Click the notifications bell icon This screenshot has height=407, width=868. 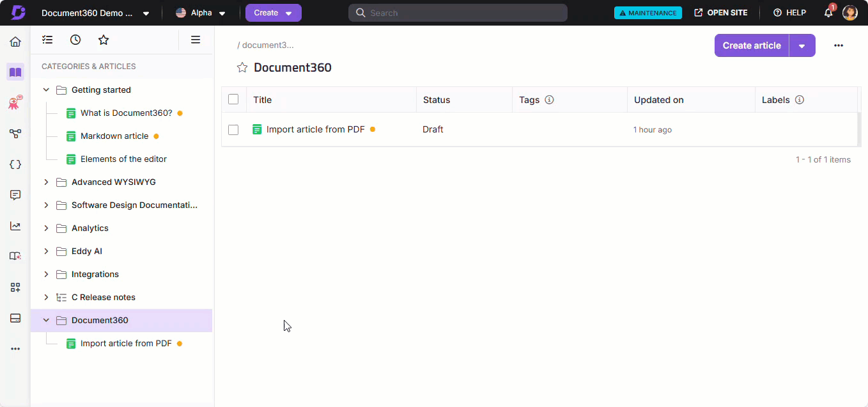click(828, 13)
